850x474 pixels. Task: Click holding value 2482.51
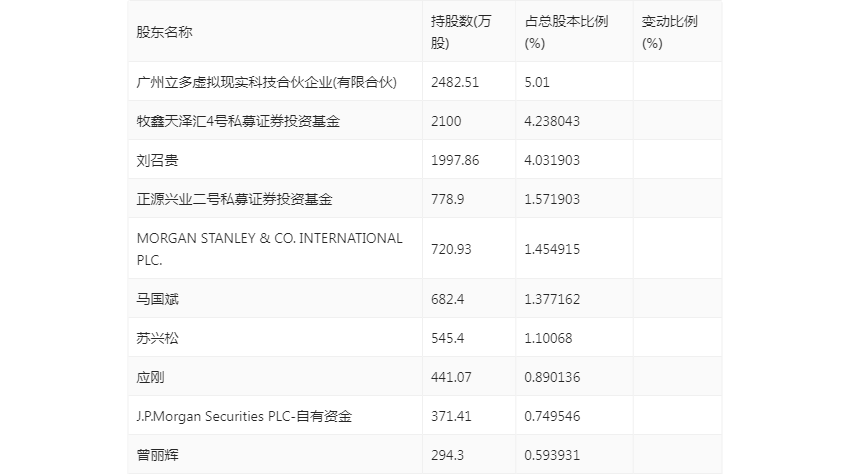click(x=455, y=82)
